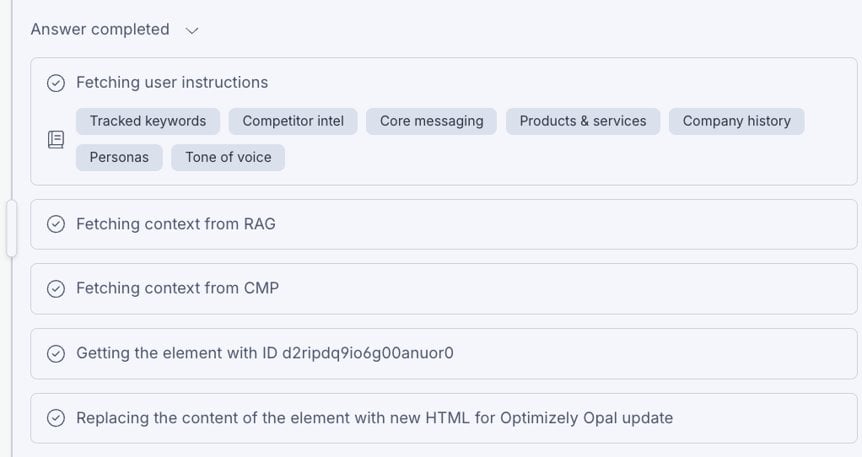Screen dimensions: 862x457
Task: Click the panel resize handle on left edge
Action: [11, 228]
